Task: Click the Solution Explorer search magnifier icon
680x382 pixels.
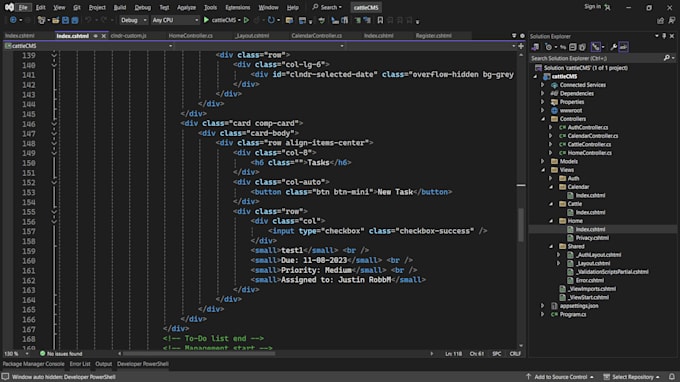Action: point(667,58)
